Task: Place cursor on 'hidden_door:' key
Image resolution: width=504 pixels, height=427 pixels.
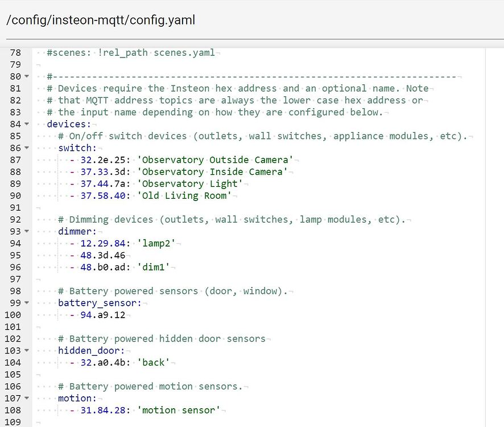Action: tap(91, 351)
